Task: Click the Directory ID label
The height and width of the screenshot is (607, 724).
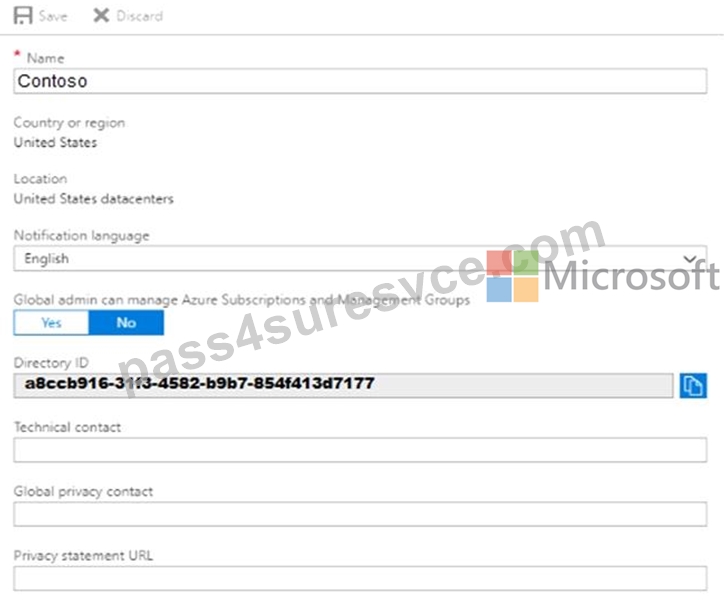Action: pos(51,363)
